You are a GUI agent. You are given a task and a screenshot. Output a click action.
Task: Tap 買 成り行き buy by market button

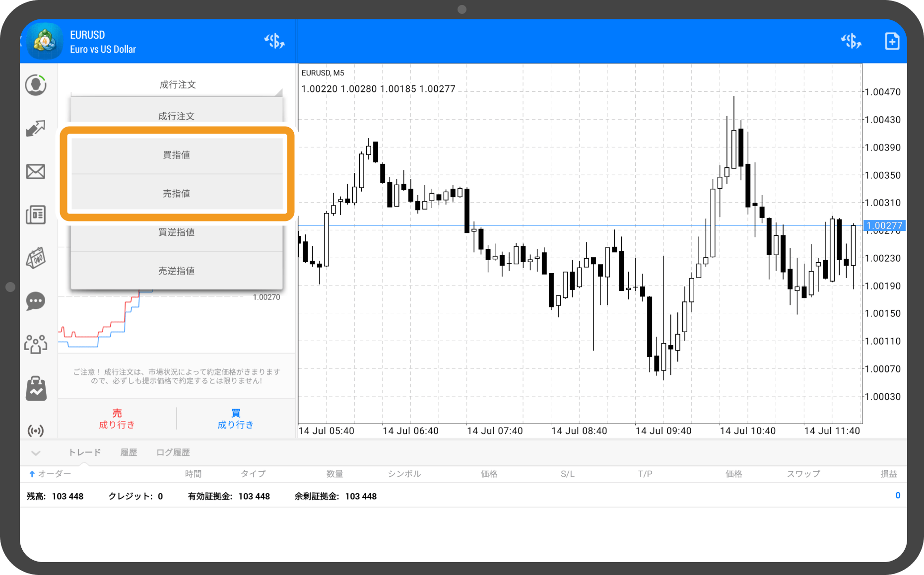coord(236,419)
